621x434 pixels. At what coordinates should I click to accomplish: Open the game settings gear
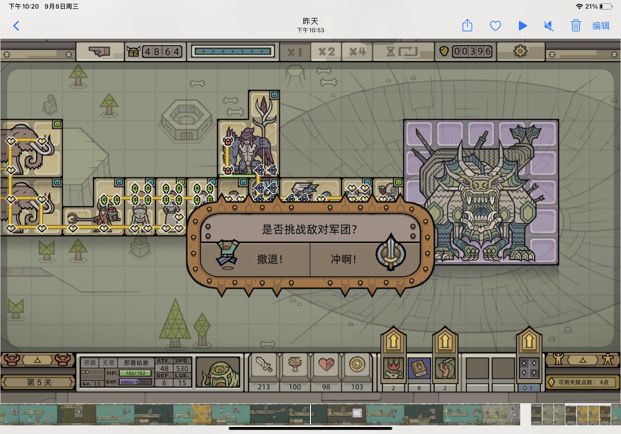[x=520, y=51]
